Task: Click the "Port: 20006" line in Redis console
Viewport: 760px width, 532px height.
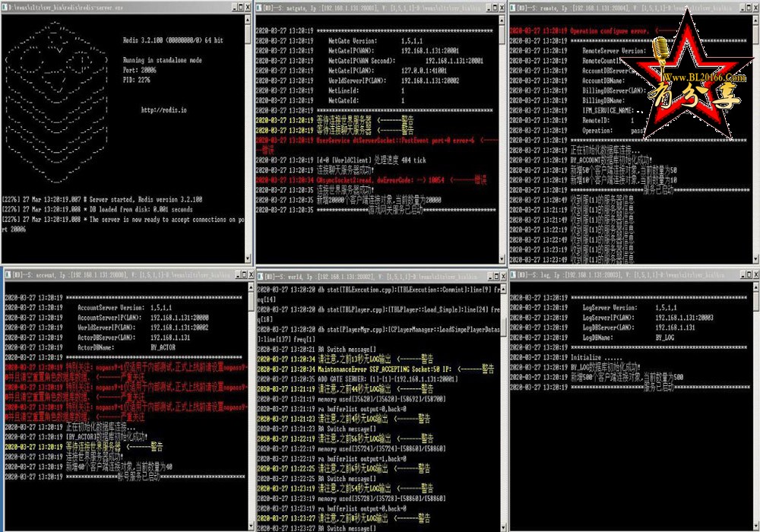Action: click(140, 70)
